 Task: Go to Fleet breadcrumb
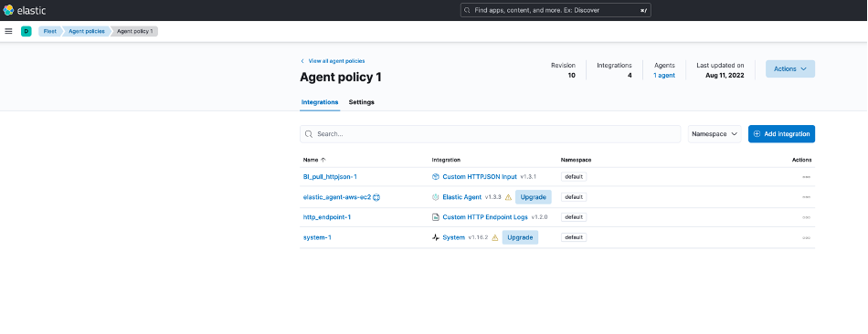(x=50, y=32)
